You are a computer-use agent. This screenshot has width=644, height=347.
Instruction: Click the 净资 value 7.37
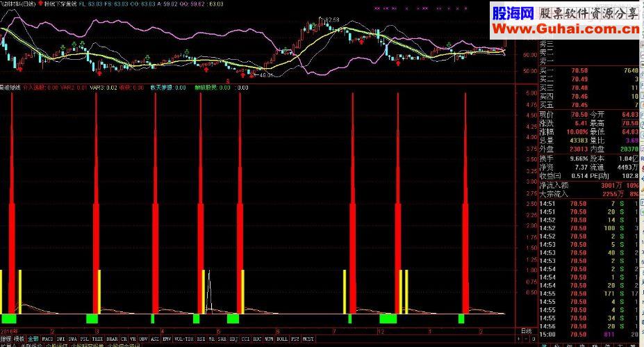click(x=581, y=168)
